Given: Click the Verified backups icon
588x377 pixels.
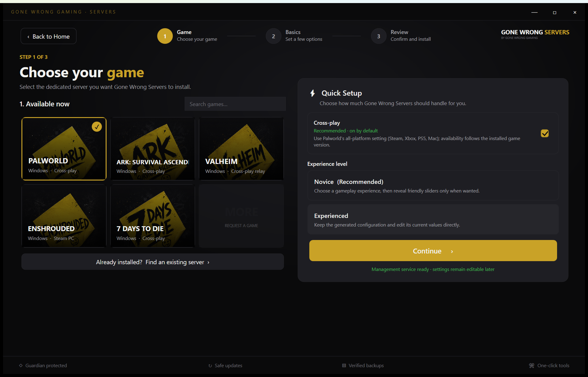Looking at the screenshot, I should tap(344, 365).
